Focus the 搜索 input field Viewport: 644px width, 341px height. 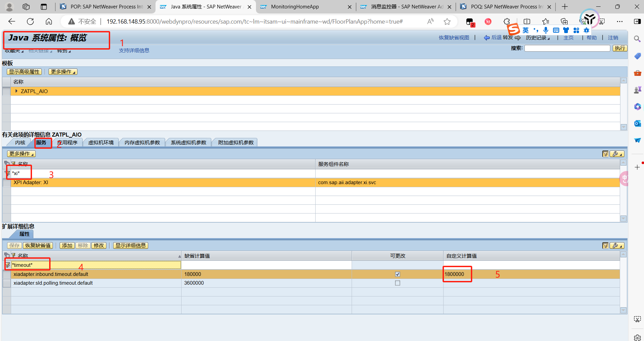tap(567, 48)
